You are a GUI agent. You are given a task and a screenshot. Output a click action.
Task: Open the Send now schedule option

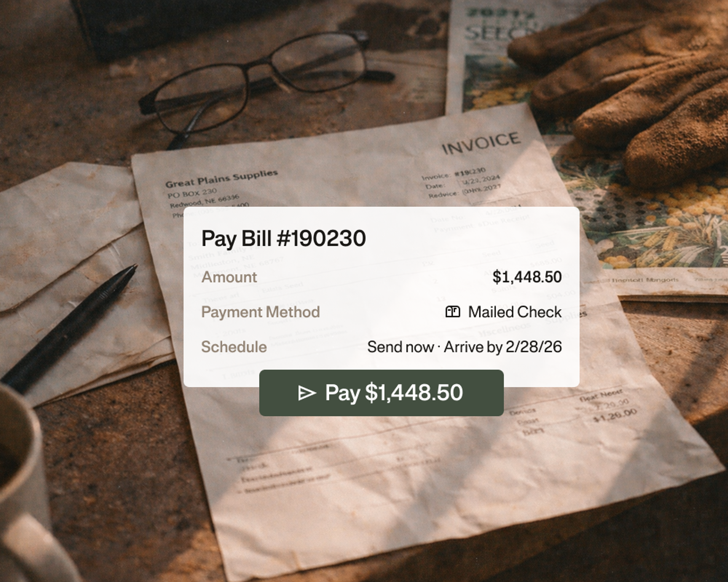(464, 347)
